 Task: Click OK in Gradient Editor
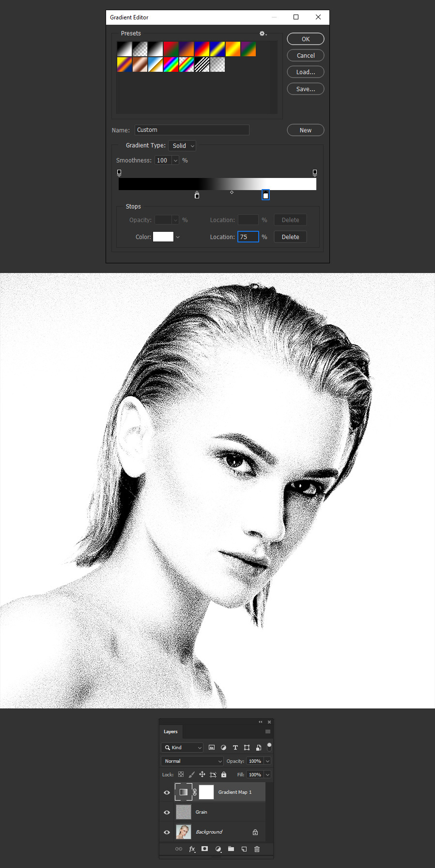coord(306,39)
